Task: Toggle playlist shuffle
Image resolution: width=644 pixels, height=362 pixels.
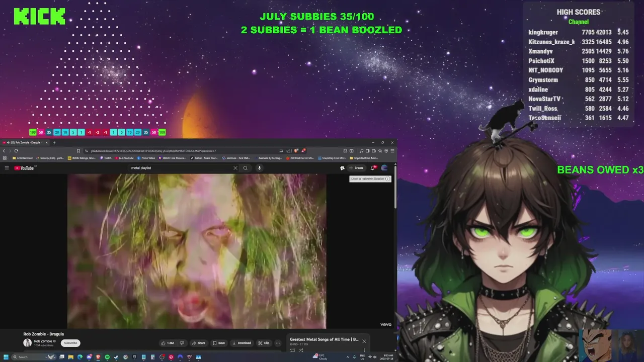Action: click(301, 350)
